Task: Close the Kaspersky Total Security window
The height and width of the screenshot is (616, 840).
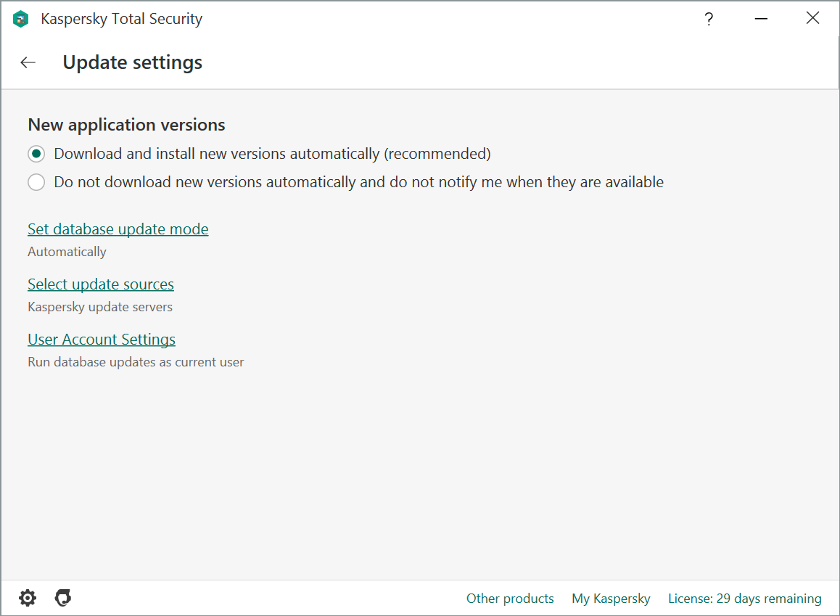Action: pos(812,18)
